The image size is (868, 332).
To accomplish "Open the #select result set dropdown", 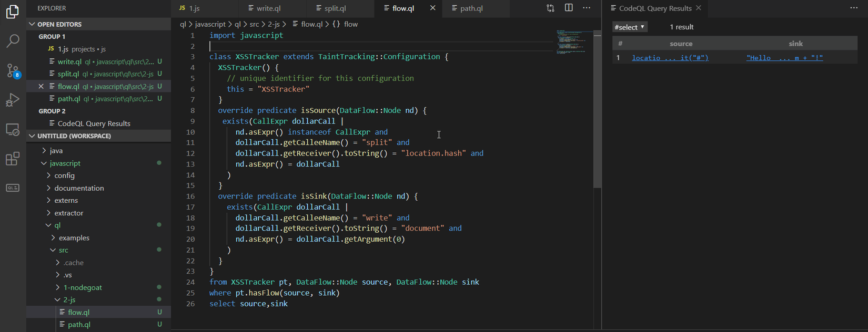I will (x=630, y=27).
